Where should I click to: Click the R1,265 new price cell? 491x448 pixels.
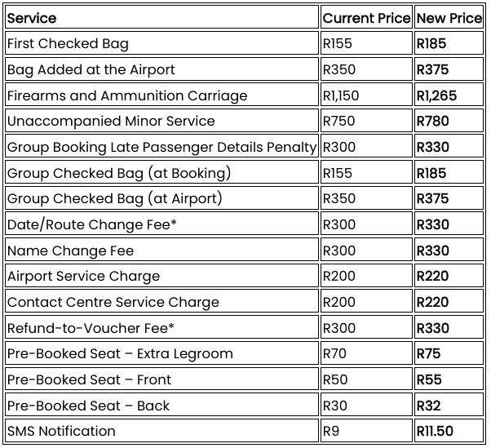449,95
